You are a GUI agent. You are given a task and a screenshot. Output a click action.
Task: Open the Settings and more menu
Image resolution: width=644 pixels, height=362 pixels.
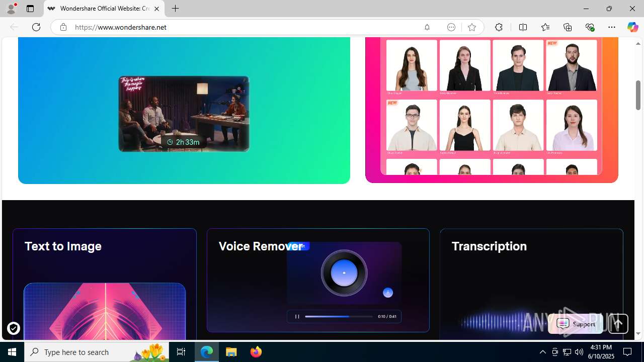(x=612, y=27)
